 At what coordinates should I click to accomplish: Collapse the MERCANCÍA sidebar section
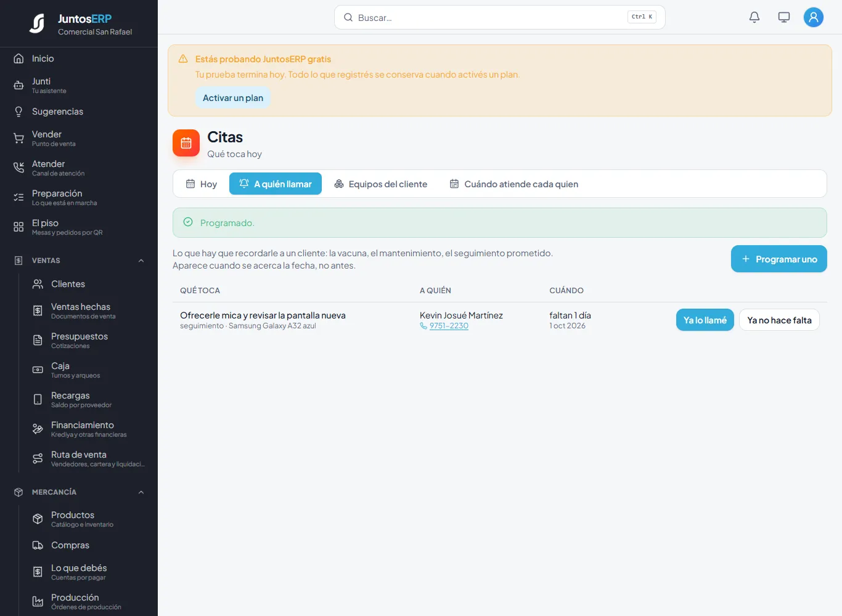141,492
